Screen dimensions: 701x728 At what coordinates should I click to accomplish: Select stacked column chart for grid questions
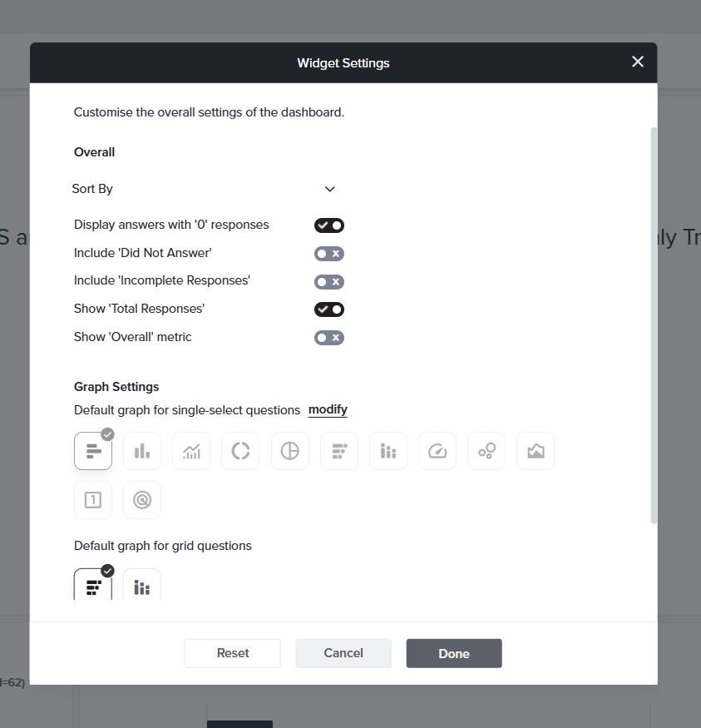click(142, 585)
